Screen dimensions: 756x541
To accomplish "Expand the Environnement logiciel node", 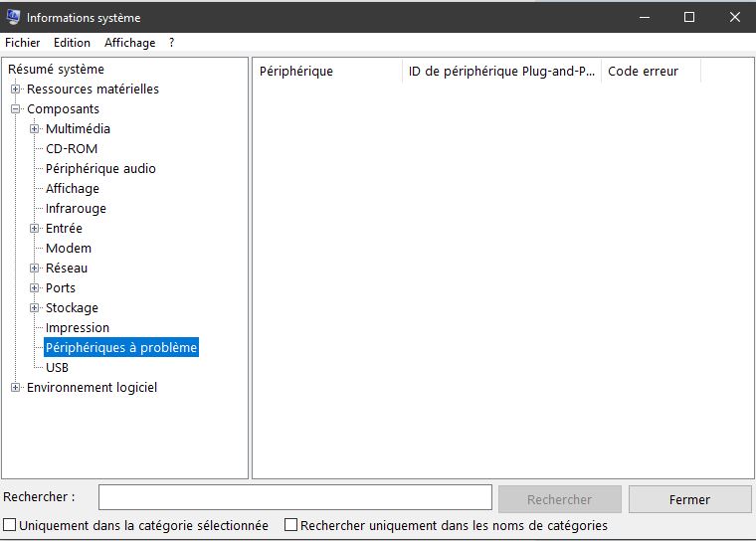I will pos(16,388).
